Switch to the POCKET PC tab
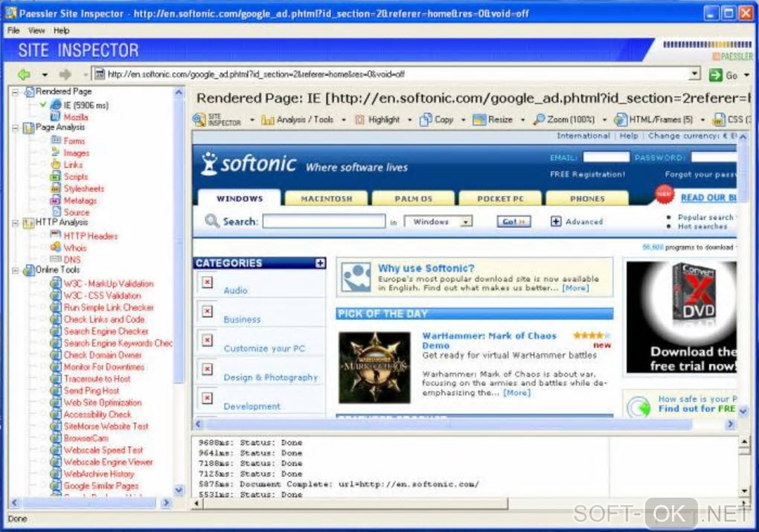Viewport: 759px width, 532px height. [500, 199]
